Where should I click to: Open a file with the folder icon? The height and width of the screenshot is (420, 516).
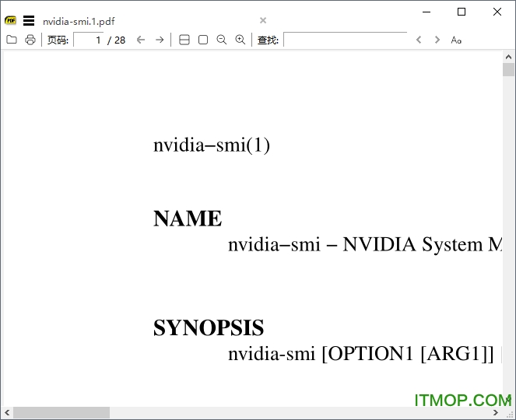pos(12,40)
